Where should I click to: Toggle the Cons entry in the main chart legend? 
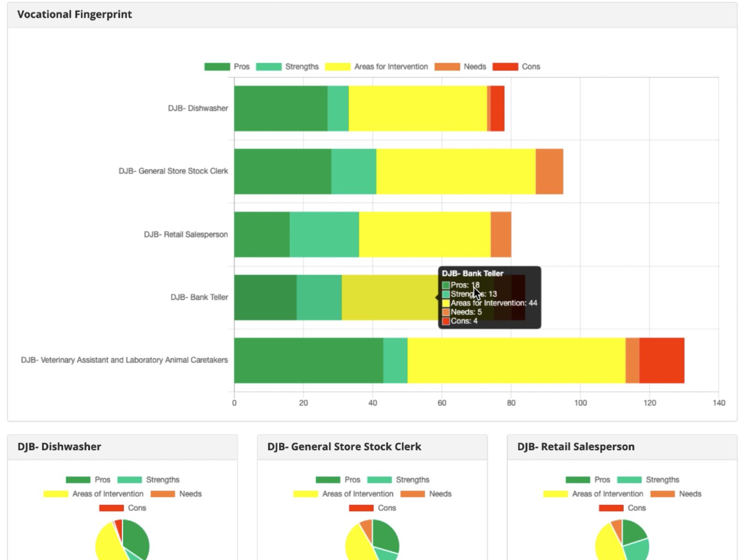pos(506,67)
